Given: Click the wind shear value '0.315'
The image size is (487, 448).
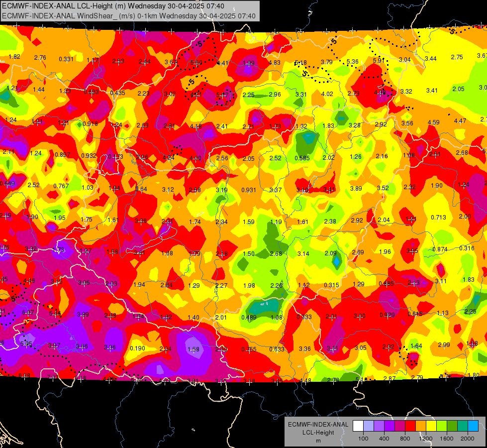Looking at the screenshot, I should coord(332,285).
